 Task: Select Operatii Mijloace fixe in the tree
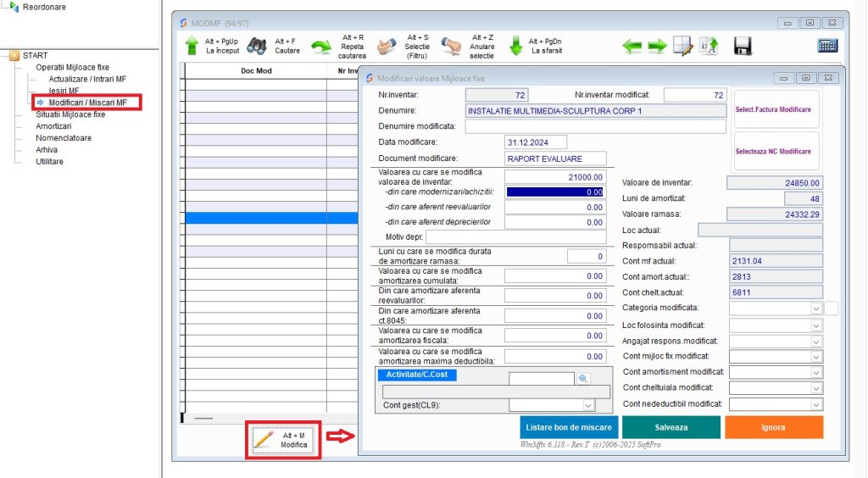click(73, 67)
